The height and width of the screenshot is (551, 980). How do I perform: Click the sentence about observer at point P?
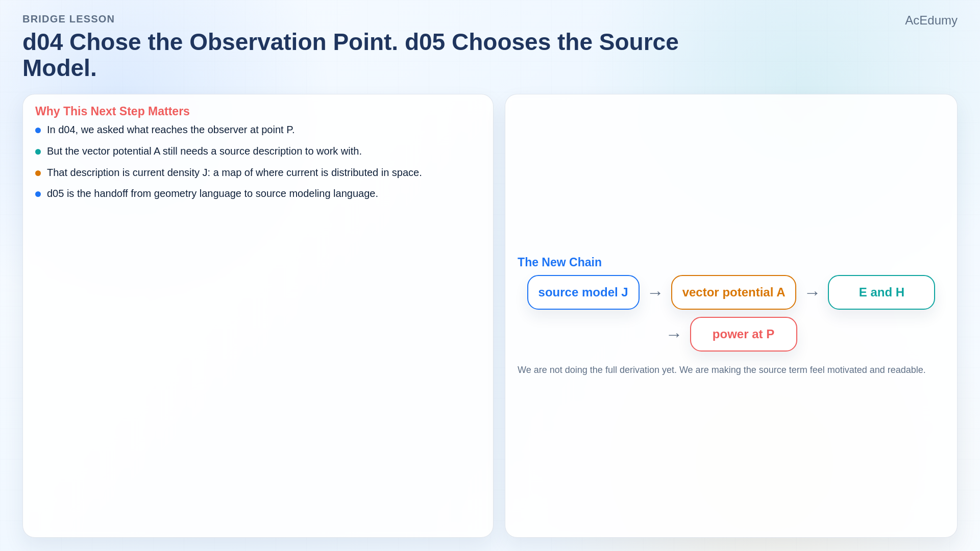click(170, 130)
